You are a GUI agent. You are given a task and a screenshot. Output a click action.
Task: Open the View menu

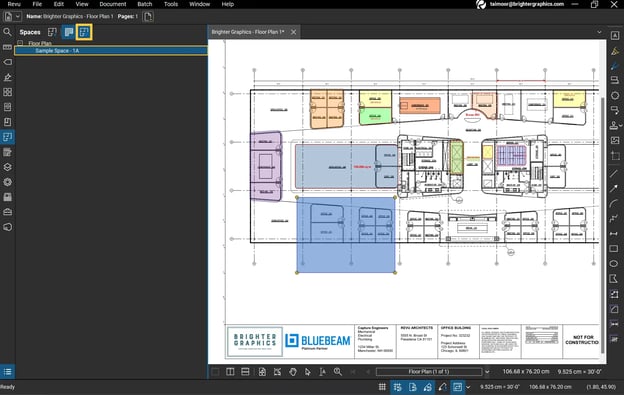pos(82,4)
